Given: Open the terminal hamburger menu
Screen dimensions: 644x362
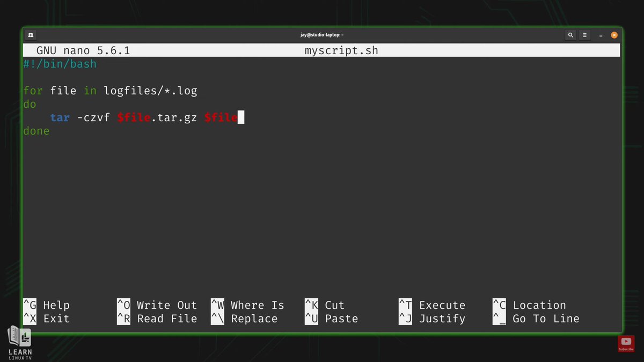Looking at the screenshot, I should click(x=585, y=35).
